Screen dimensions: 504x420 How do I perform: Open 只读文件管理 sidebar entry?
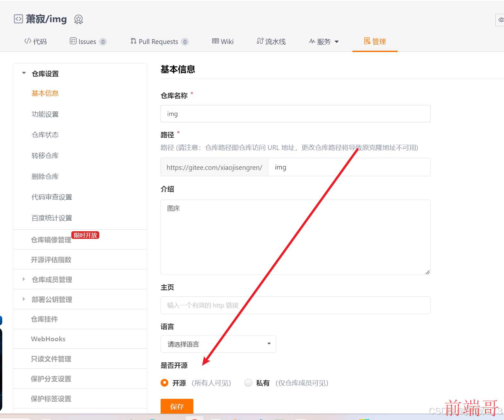point(51,359)
